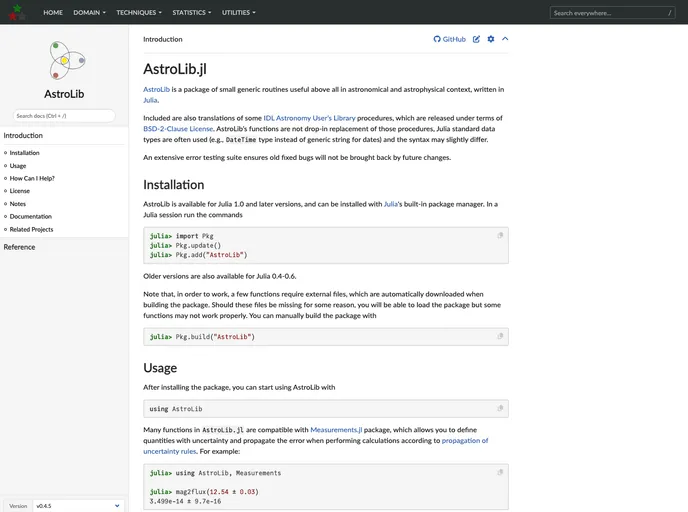Go to Related Projects sidebar entry
The width and height of the screenshot is (688, 512).
(x=31, y=229)
